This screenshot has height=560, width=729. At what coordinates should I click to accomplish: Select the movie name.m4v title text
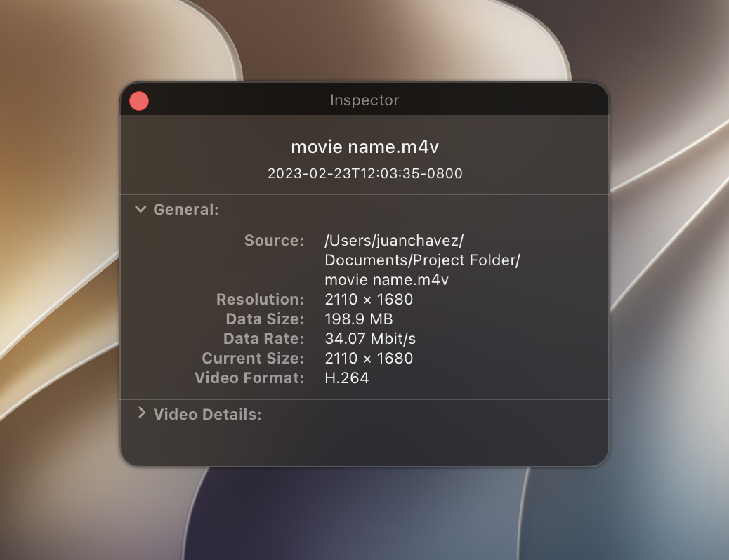[365, 147]
